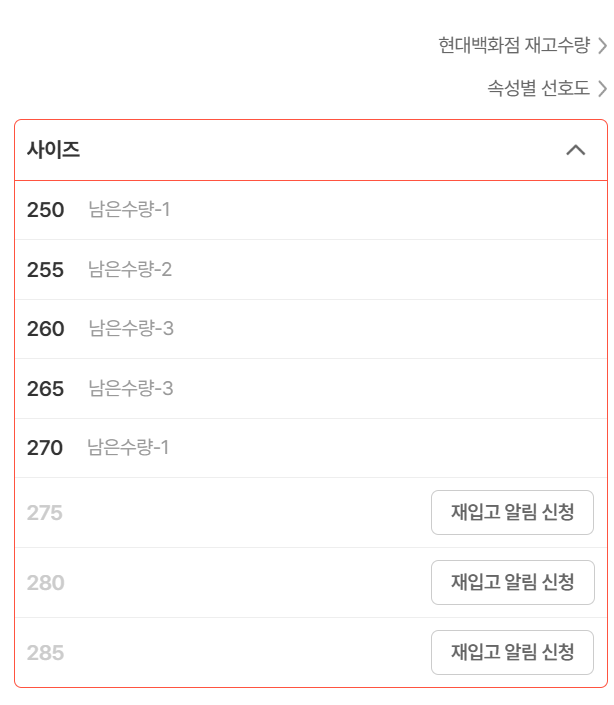Viewport: 614px width, 705px height.
Task: Open the 속성별 선호도 link
Action: (x=538, y=89)
